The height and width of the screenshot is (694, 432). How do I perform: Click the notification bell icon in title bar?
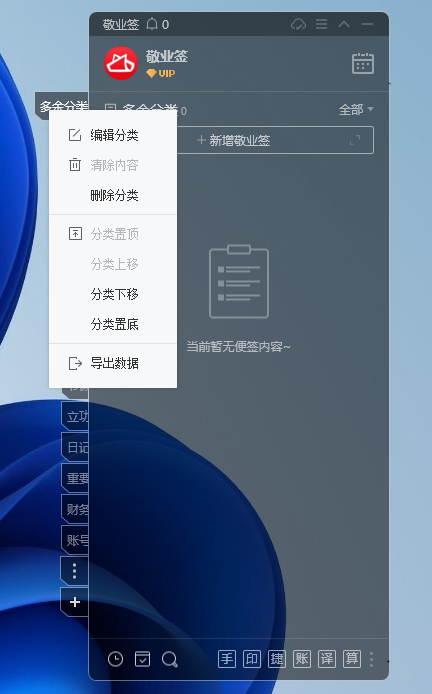(x=152, y=24)
